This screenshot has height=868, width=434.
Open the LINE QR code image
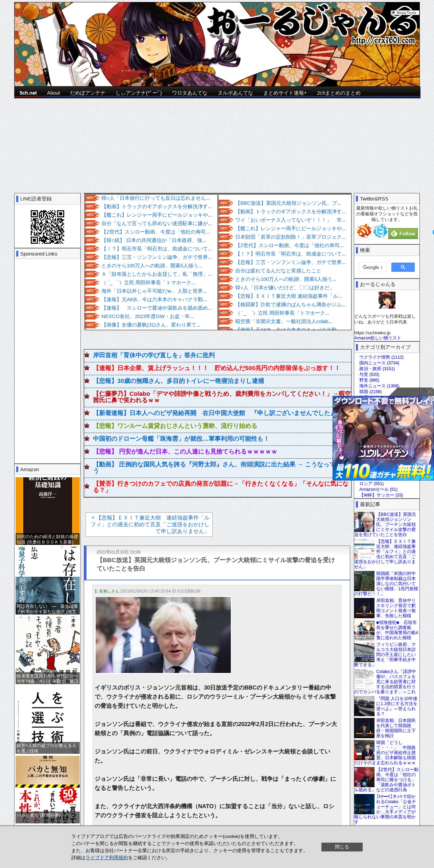coord(48,226)
